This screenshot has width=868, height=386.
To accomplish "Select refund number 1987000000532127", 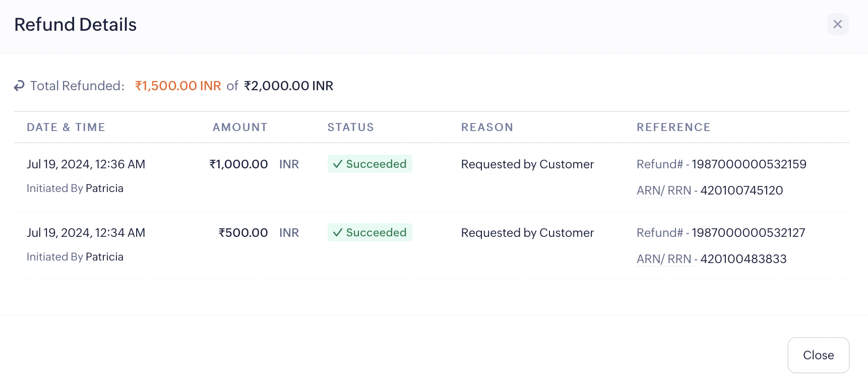I will coord(748,233).
